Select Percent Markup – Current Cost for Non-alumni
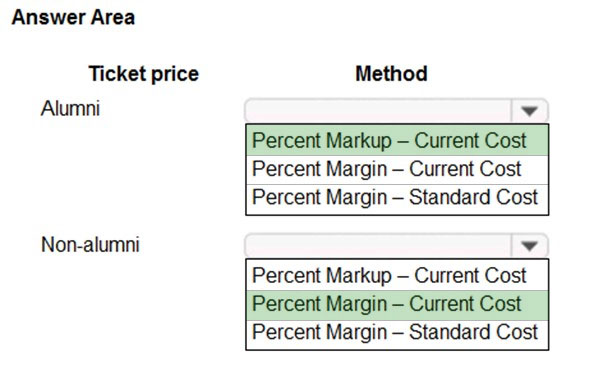This screenshot has width=594, height=388. pyautogui.click(x=397, y=275)
